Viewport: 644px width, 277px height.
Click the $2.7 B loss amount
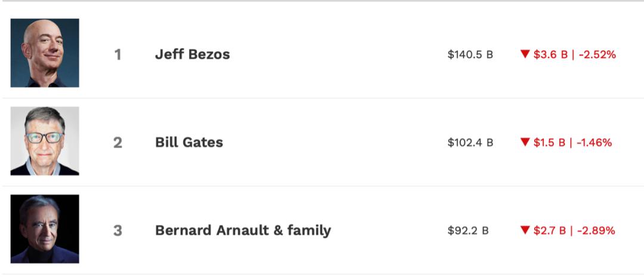549,230
